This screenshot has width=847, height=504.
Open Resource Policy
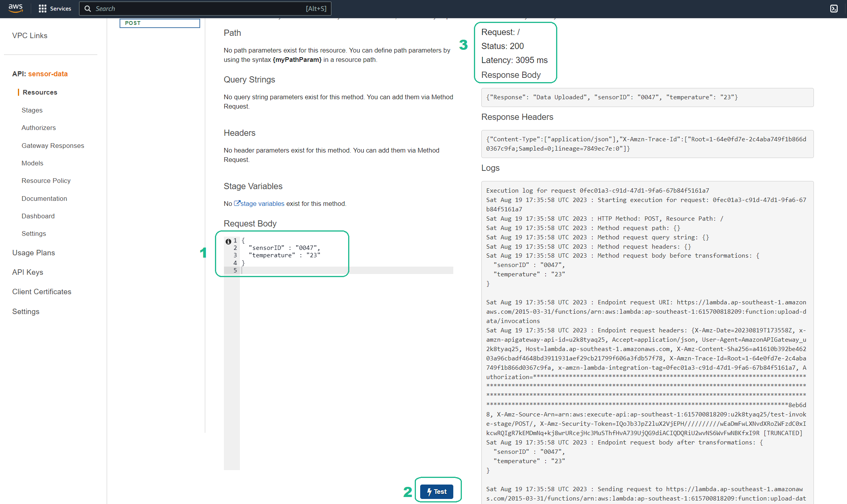(x=46, y=181)
